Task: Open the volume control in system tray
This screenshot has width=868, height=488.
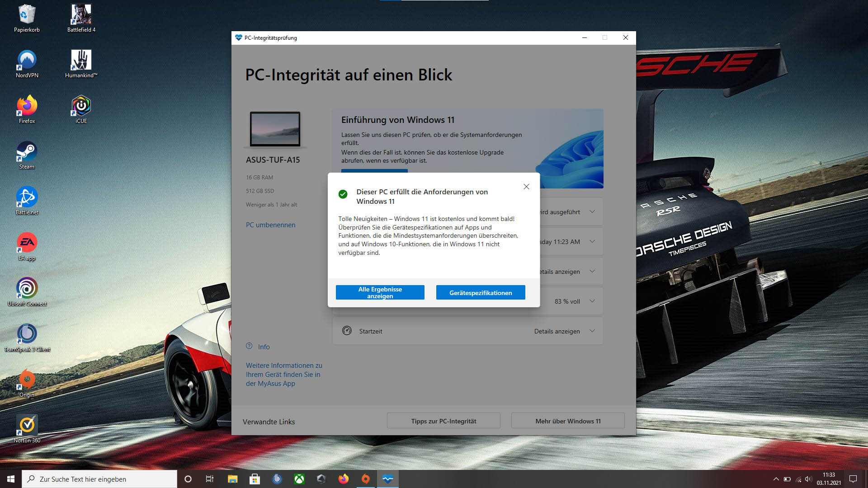Action: 808,479
